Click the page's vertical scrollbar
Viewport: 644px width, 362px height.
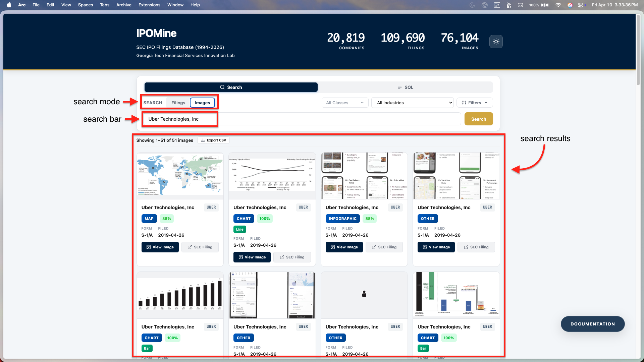pos(638,50)
